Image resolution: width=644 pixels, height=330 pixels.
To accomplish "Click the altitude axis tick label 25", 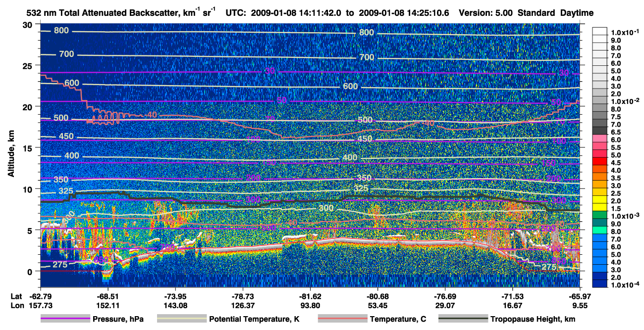I will click(28, 66).
